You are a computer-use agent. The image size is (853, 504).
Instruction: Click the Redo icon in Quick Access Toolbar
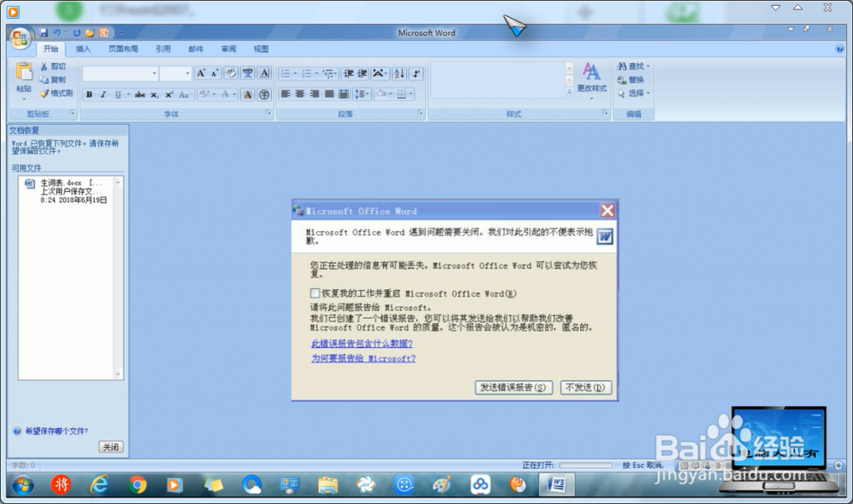click(77, 33)
